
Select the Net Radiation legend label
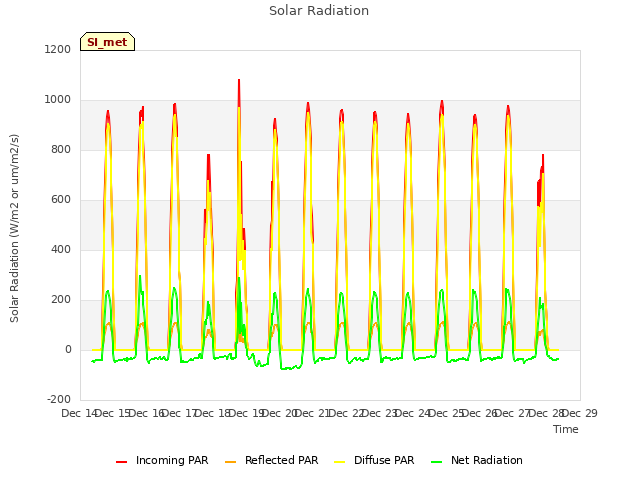(x=487, y=460)
